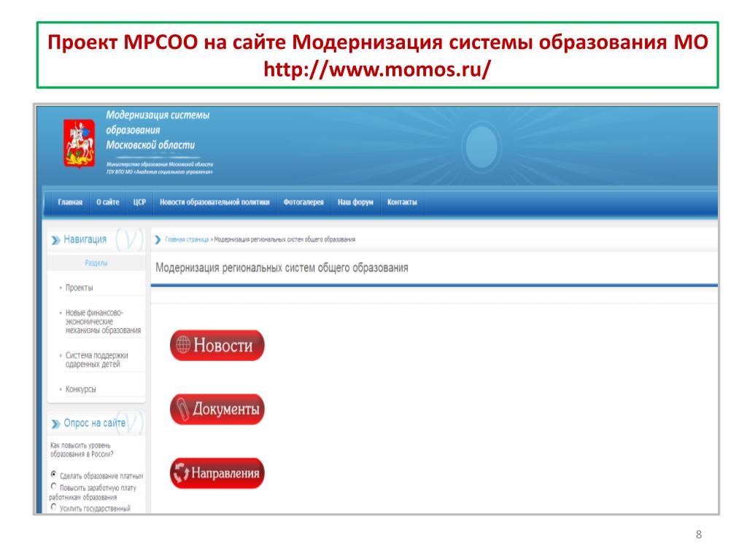Open the Наш форум menu item
This screenshot has height=560, width=747.
(x=355, y=203)
